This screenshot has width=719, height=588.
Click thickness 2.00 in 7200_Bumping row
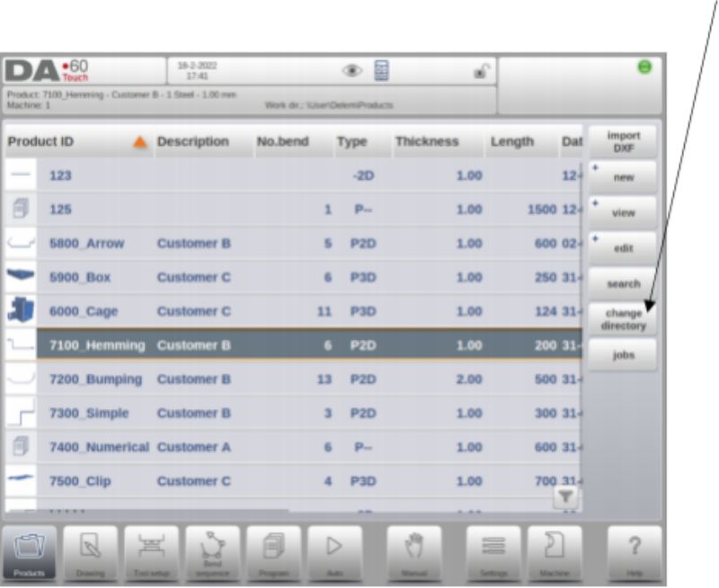469,379
